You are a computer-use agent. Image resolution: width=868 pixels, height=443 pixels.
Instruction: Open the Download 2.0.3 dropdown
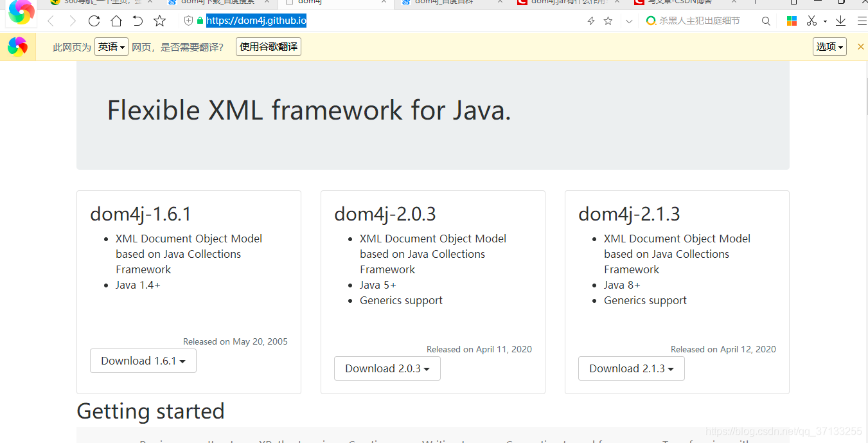(387, 368)
